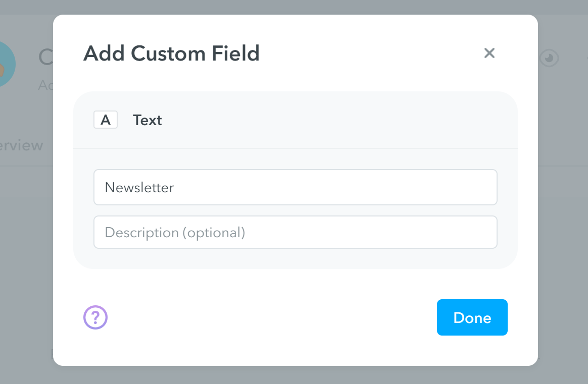Image resolution: width=588 pixels, height=384 pixels.
Task: Dismiss the dialog with the X
Action: point(489,53)
